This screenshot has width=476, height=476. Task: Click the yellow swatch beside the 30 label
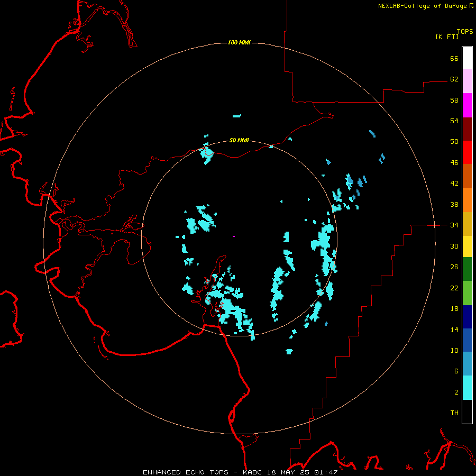point(467,246)
